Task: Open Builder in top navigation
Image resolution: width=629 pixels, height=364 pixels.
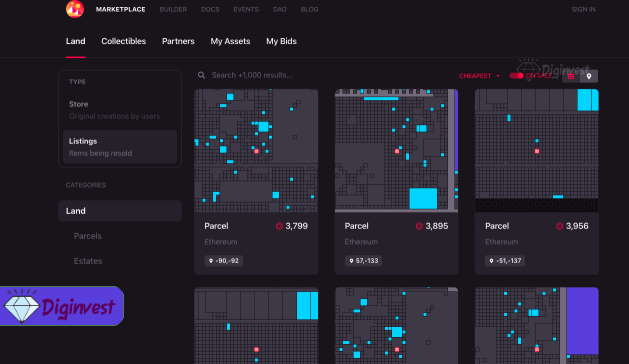Action: click(x=173, y=9)
